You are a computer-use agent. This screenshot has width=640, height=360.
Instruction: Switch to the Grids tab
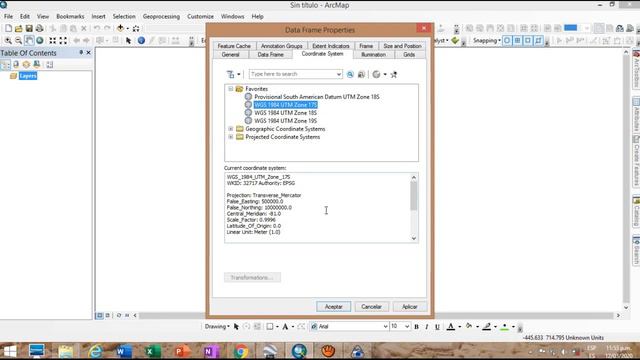(x=409, y=55)
